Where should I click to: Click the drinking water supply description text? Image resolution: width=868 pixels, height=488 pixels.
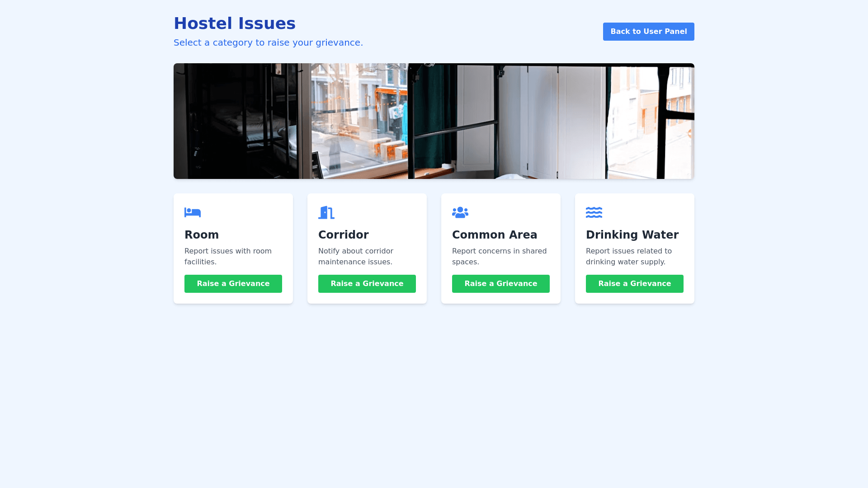pyautogui.click(x=629, y=257)
